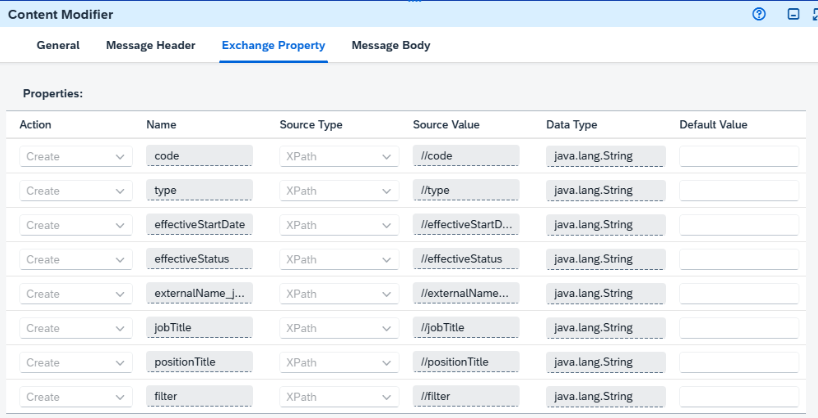Image resolution: width=818 pixels, height=418 pixels.
Task: Open the Content Modifier help icon
Action: (759, 14)
